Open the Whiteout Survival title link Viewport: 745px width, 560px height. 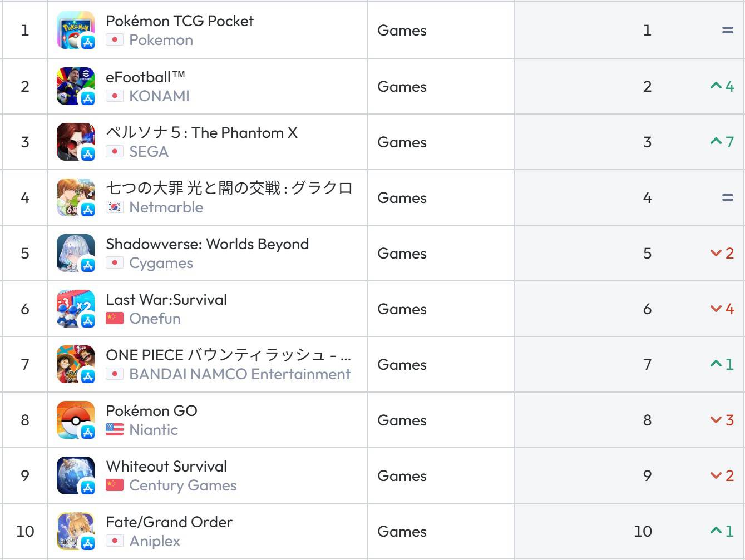click(166, 467)
